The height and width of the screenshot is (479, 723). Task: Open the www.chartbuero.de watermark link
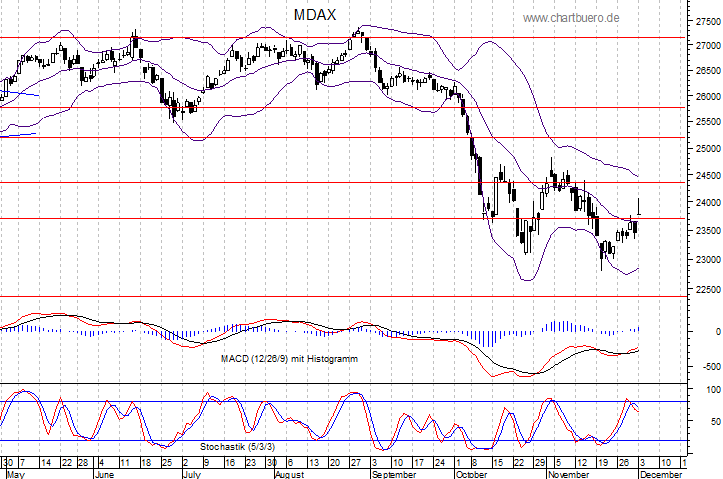pyautogui.click(x=571, y=18)
